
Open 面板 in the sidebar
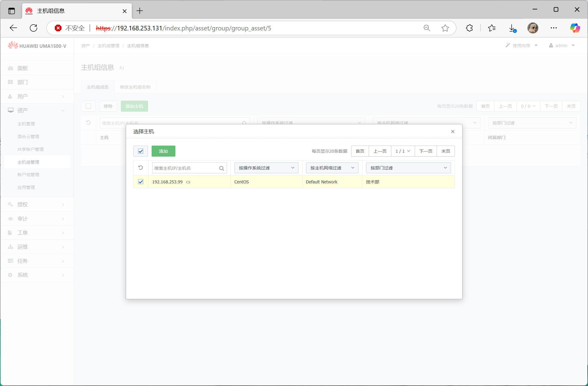[23, 68]
